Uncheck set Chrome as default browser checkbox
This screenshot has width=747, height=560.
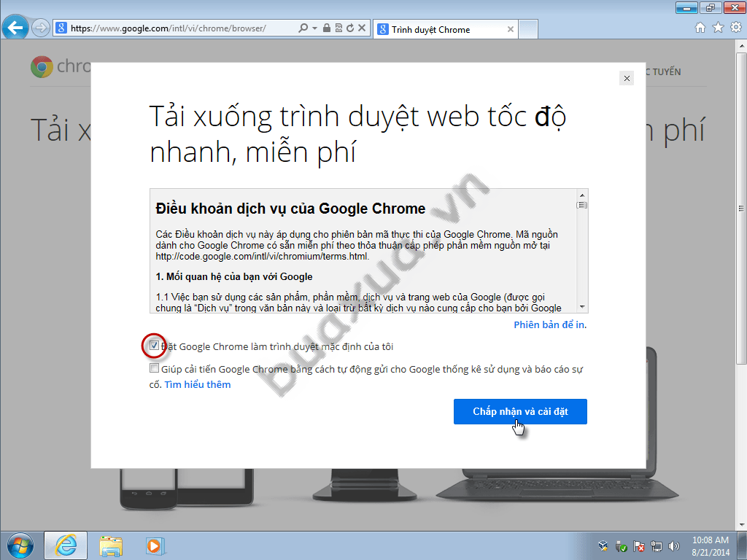point(154,346)
